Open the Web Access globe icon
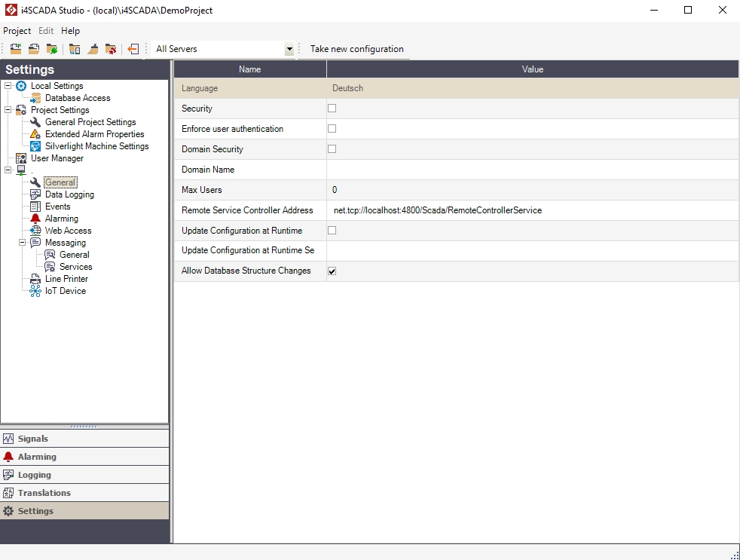 pyautogui.click(x=35, y=231)
